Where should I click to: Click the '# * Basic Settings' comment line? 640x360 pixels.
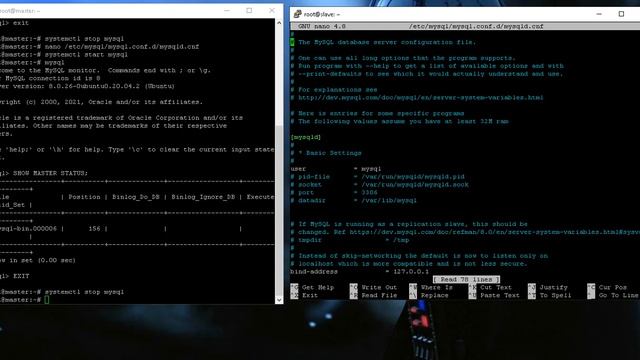pyautogui.click(x=326, y=153)
